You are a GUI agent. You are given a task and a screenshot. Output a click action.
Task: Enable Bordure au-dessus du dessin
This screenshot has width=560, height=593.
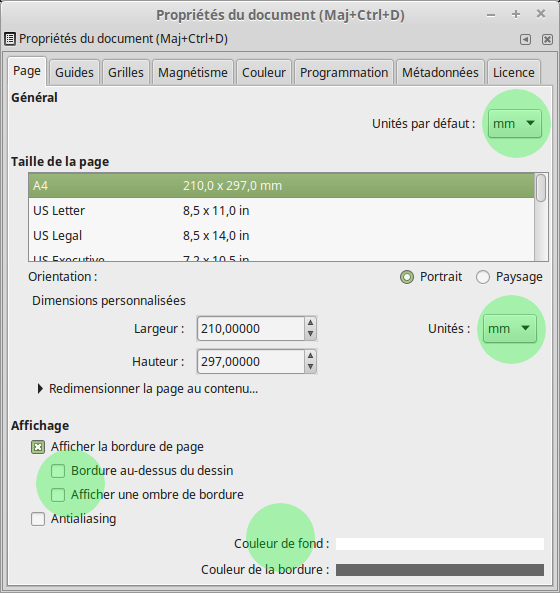[58, 471]
